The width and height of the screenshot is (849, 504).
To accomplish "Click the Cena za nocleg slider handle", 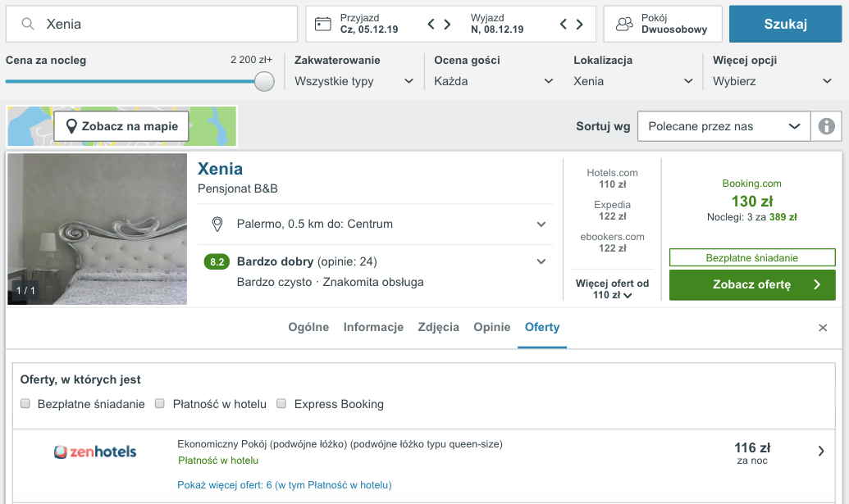I will point(264,82).
